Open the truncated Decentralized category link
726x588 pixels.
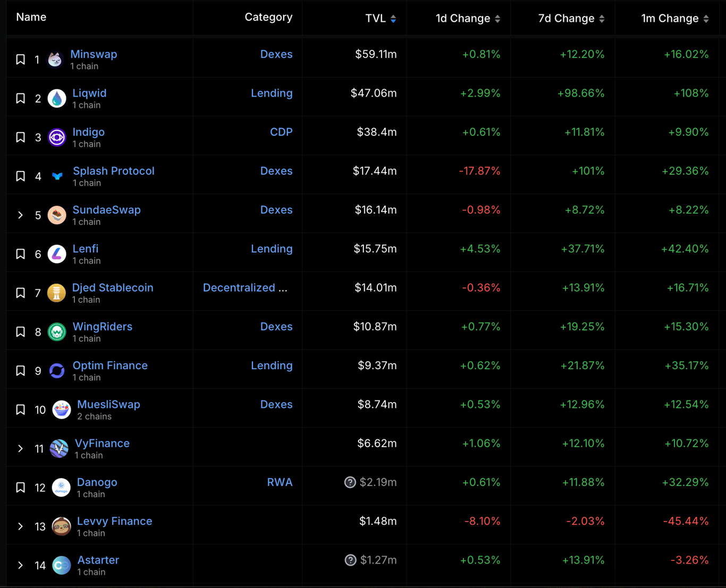coord(245,287)
